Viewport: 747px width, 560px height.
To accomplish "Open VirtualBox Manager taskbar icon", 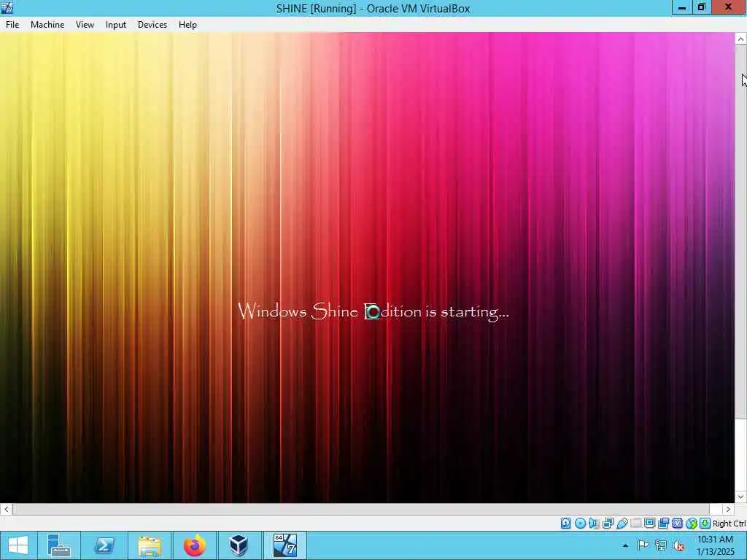I will pyautogui.click(x=239, y=545).
